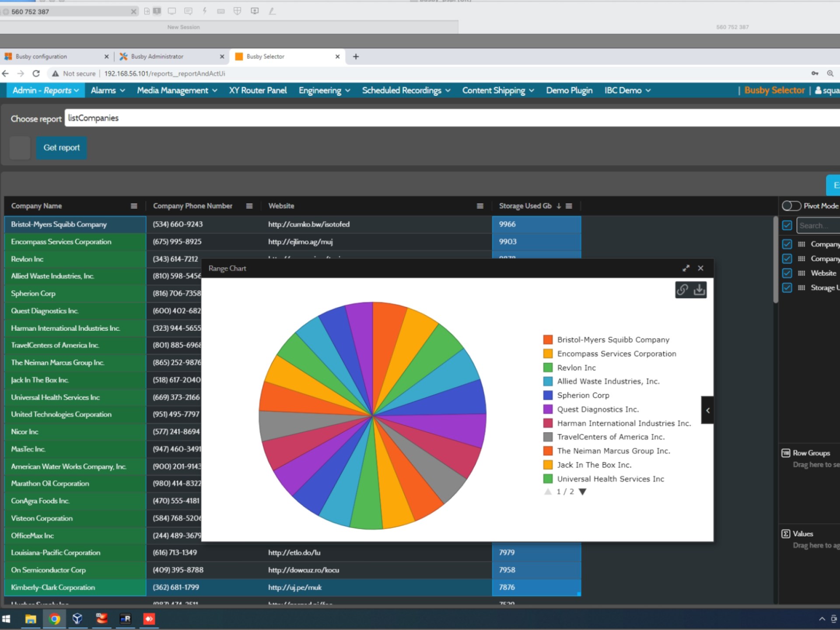
Task: Click drag handle icon for Website column
Action: [x=801, y=273]
